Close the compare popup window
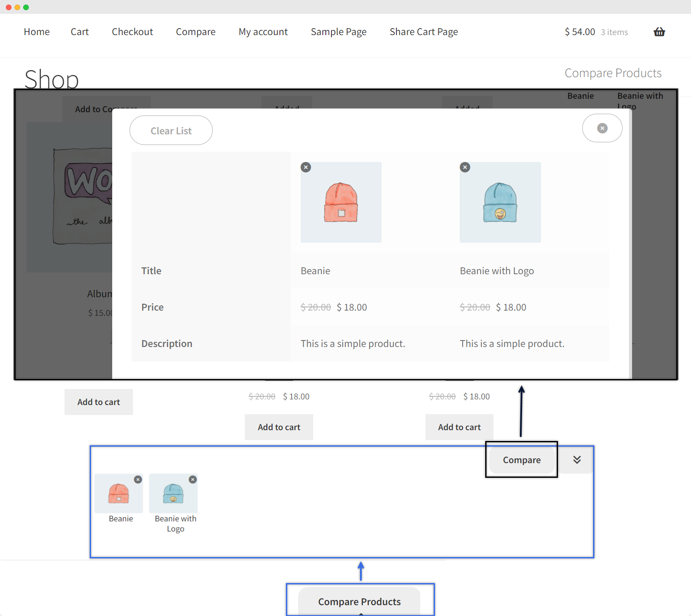The image size is (691, 616). point(602,128)
